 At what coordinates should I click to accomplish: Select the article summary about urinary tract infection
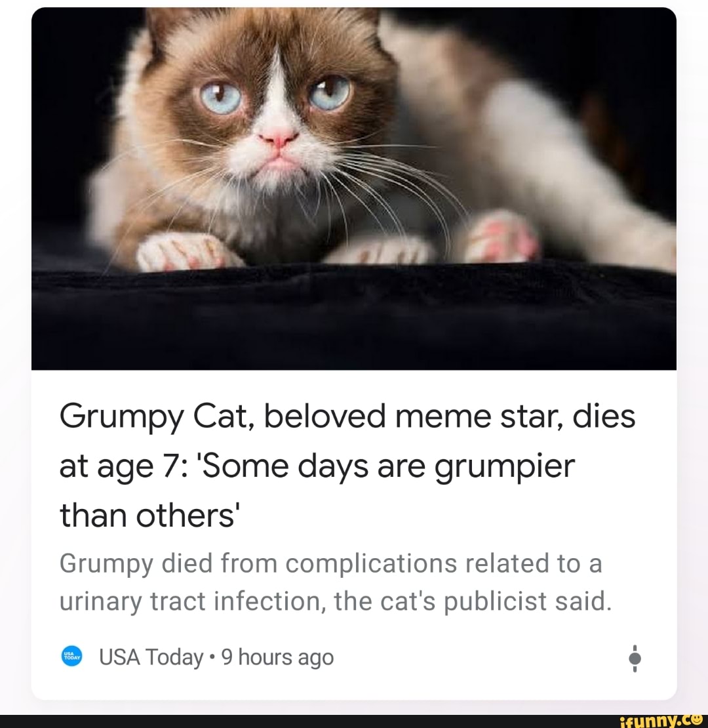click(334, 582)
